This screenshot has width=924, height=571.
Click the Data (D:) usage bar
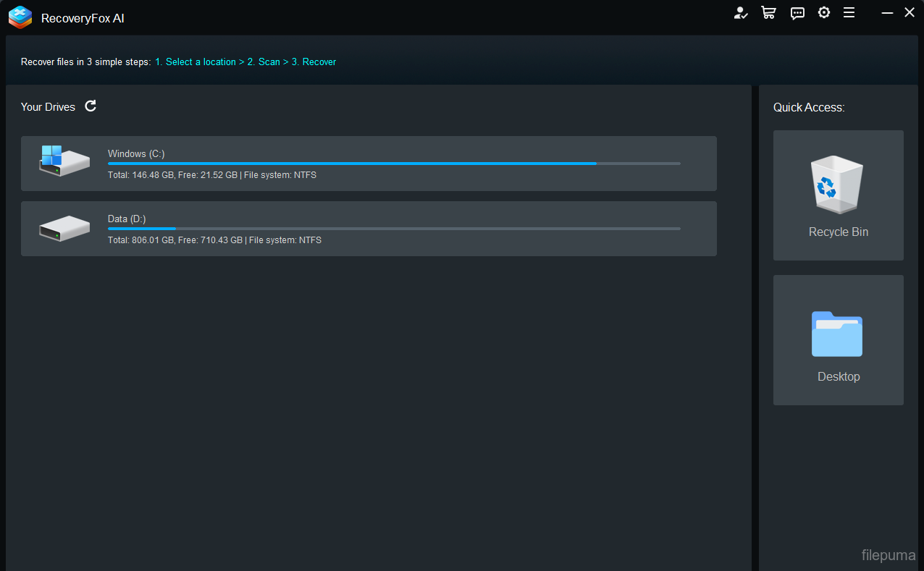pyautogui.click(x=393, y=229)
